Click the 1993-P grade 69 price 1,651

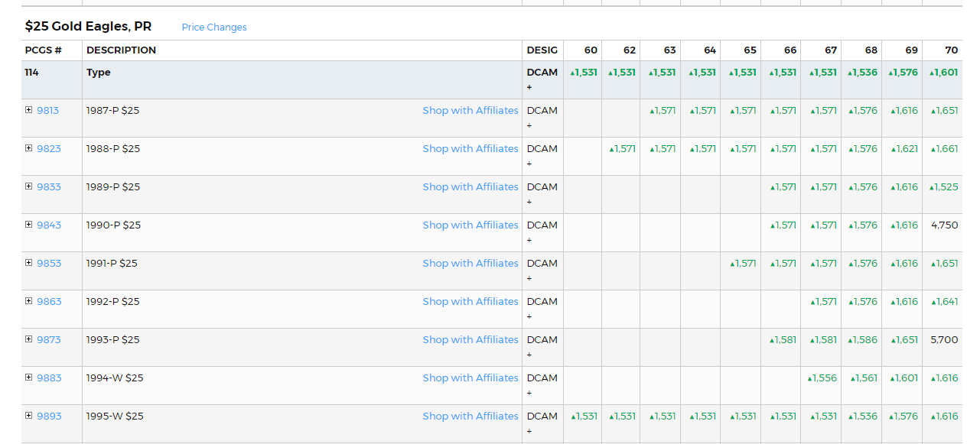click(x=904, y=339)
